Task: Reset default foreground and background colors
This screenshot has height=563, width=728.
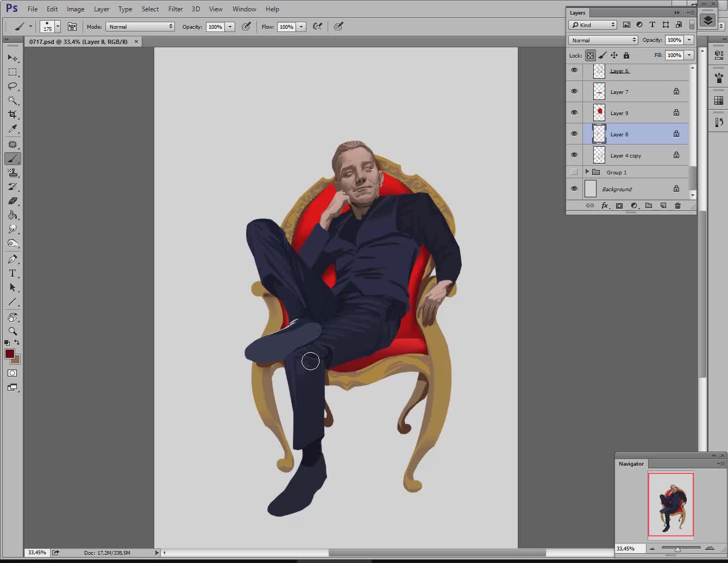Action: click(x=7, y=343)
